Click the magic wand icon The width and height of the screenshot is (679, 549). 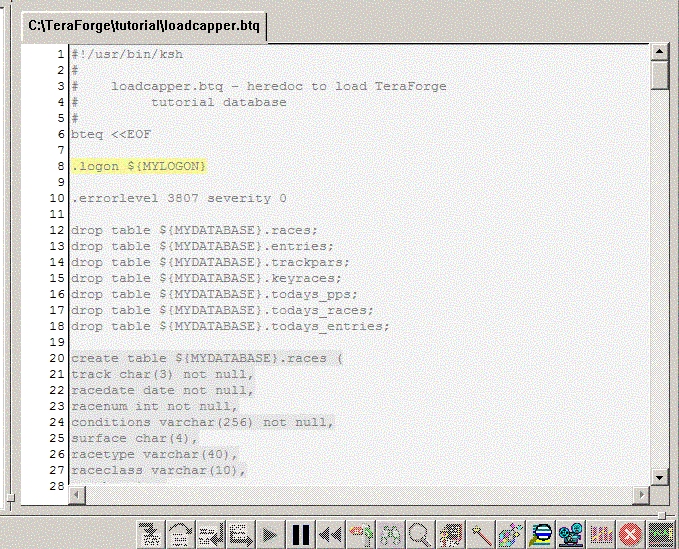481,535
